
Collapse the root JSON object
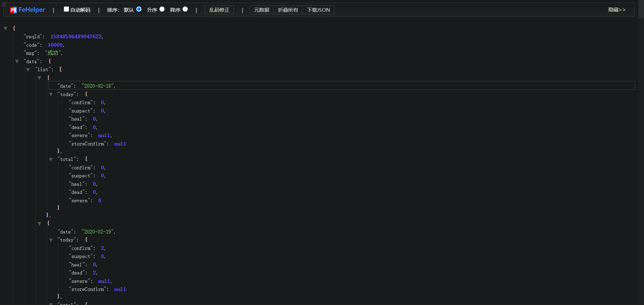pyautogui.click(x=6, y=29)
